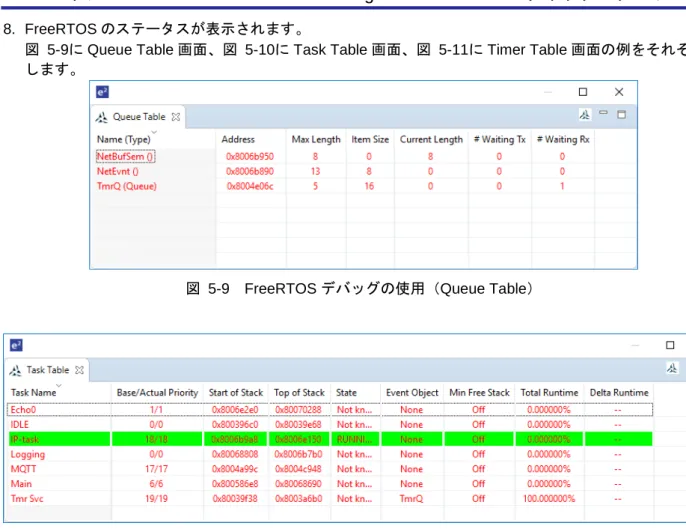This screenshot has width=686, height=529.
Task: Click stack start 0x8004a99c of MQTT
Action: pyautogui.click(x=235, y=469)
